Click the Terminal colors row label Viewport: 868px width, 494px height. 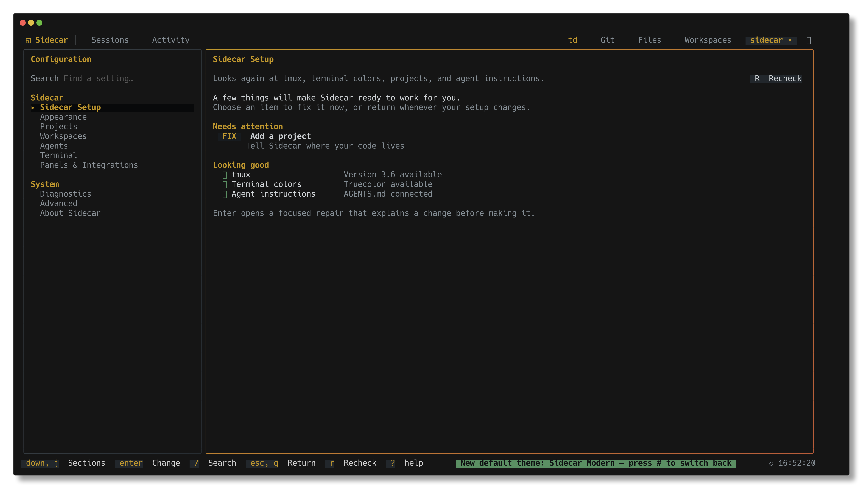267,184
